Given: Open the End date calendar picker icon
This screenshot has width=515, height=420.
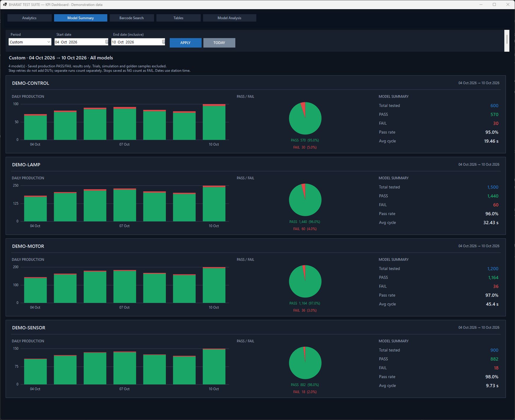Looking at the screenshot, I should (x=163, y=42).
